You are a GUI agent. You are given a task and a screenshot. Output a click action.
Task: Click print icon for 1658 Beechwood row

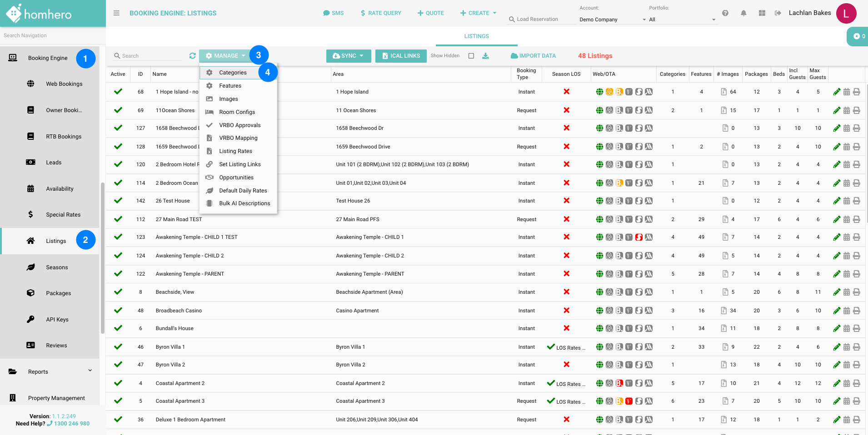click(856, 129)
